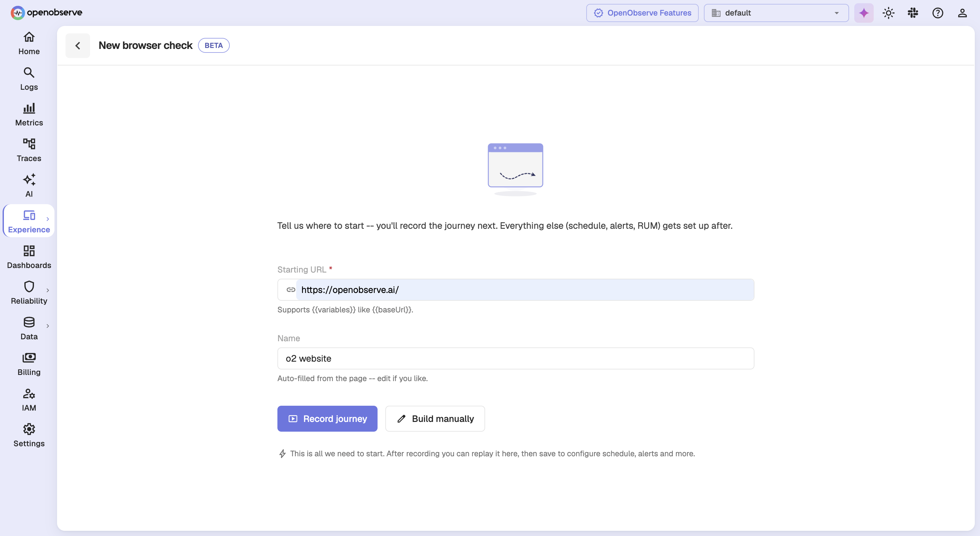980x536 pixels.
Task: Open the AI section
Action: coord(29,186)
